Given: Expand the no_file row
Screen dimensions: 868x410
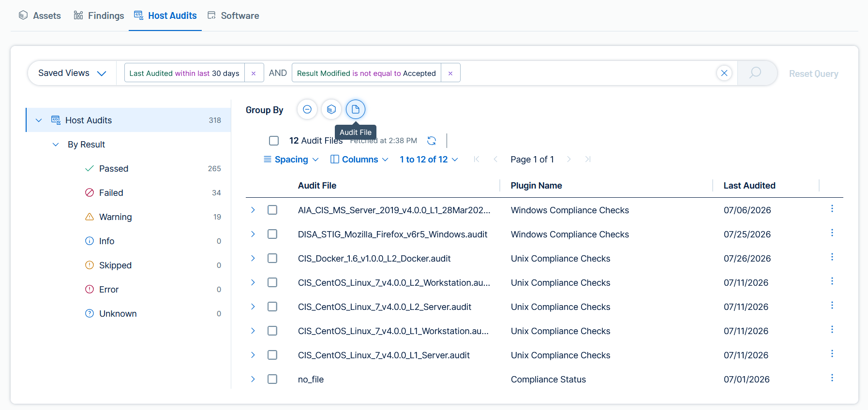Looking at the screenshot, I should (253, 379).
